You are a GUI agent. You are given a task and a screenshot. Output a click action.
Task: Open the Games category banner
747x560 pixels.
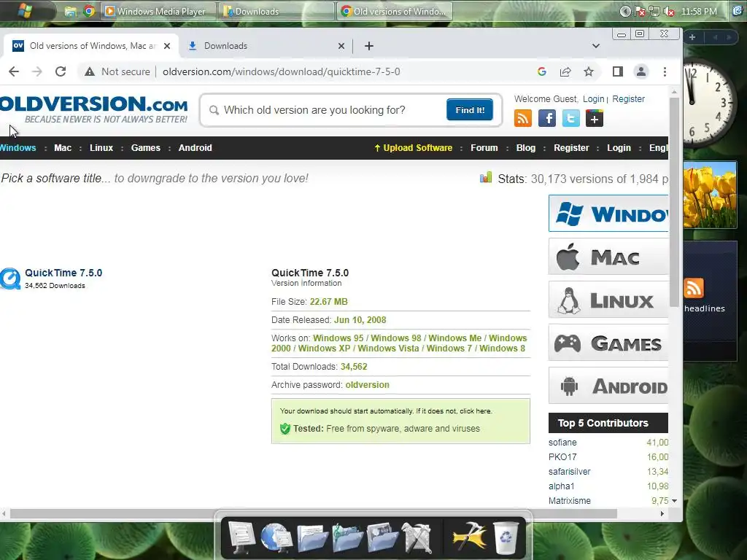point(608,343)
